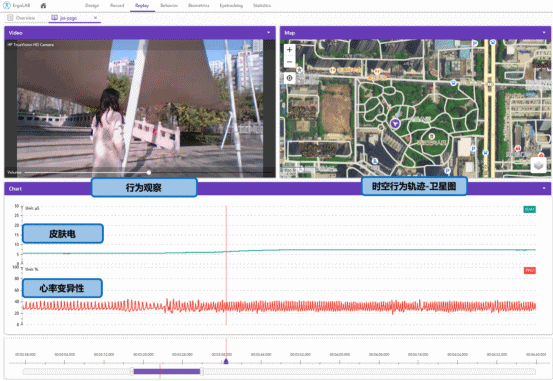Switch to the Behavior menu tab
Viewport: 553px width, 381px height.
point(169,6)
